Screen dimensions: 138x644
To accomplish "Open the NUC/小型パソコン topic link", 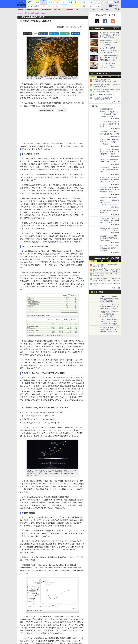I will click(89, 9).
